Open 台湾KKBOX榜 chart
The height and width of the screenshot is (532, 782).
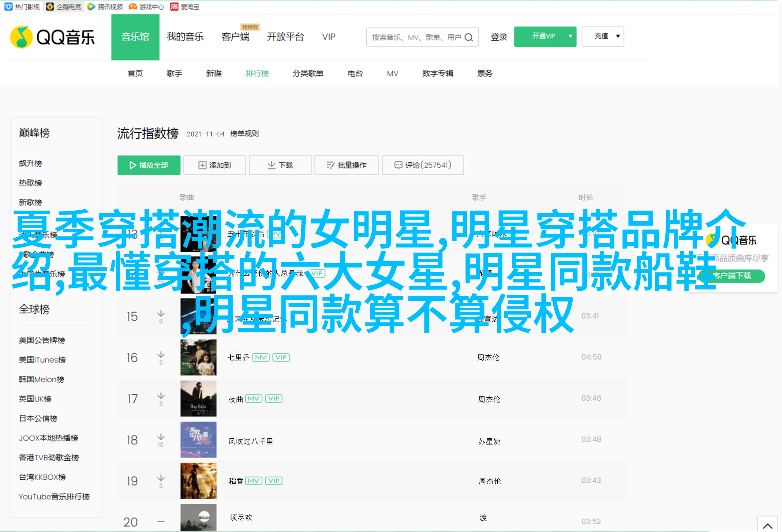tap(43, 477)
